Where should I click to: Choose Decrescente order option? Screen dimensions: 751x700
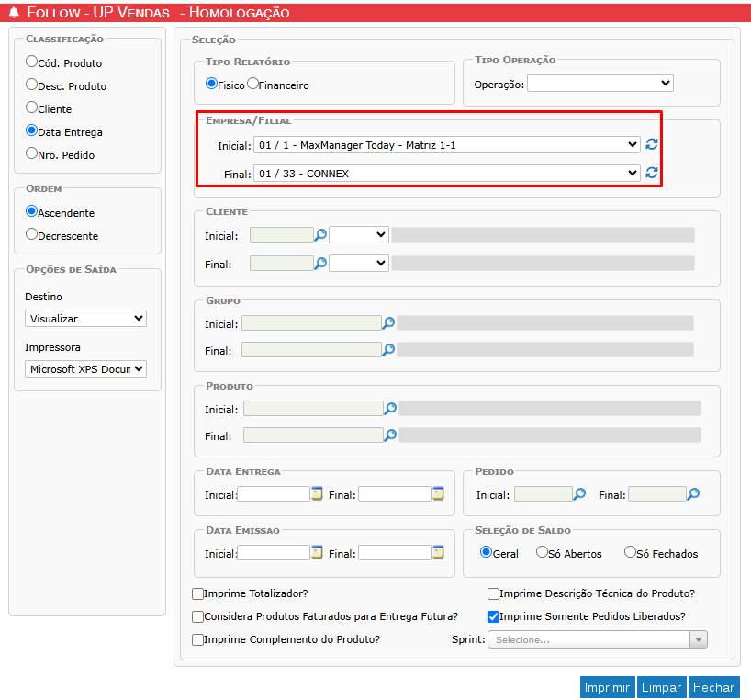pos(32,234)
